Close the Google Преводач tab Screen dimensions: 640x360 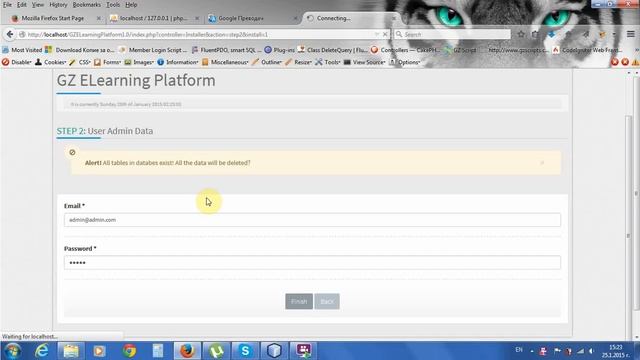tap(295, 18)
